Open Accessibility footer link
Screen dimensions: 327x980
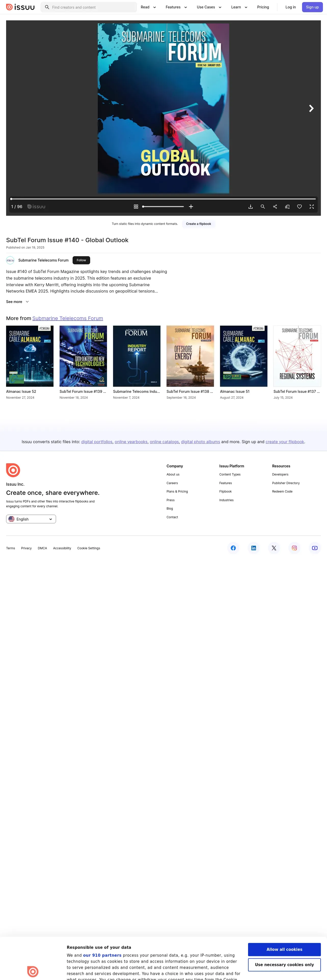point(62,548)
